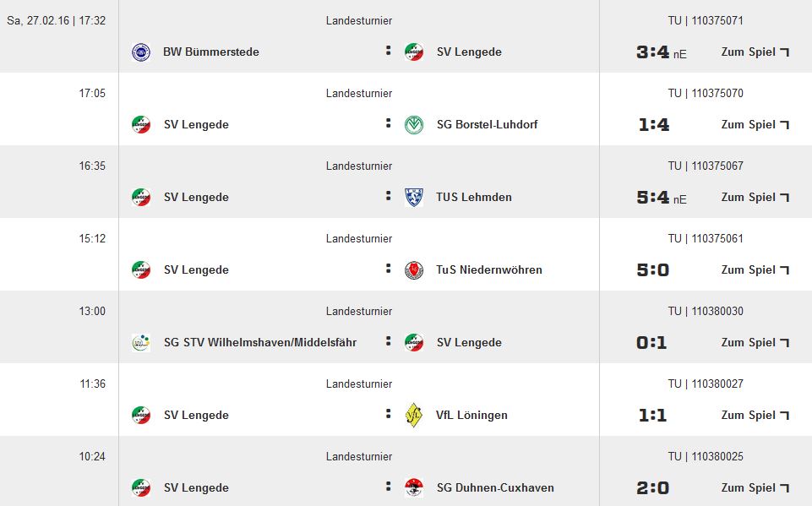Open the SG Duhnen-Cuxhaven team link

pos(493,488)
